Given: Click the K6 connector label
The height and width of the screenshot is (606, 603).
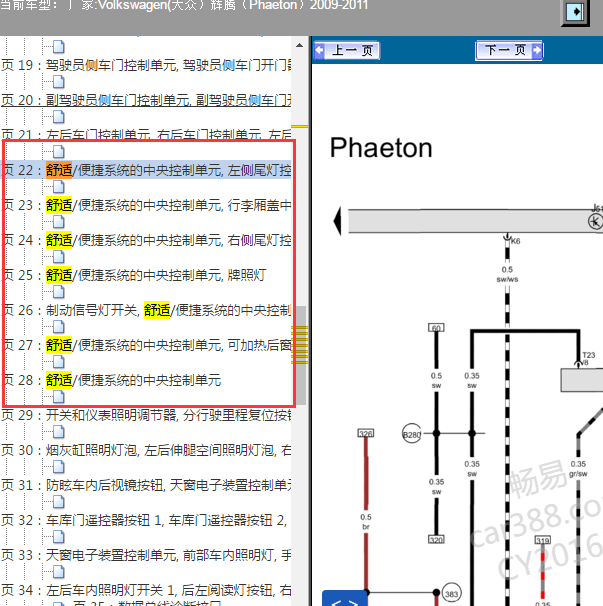Looking at the screenshot, I should (x=516, y=241).
